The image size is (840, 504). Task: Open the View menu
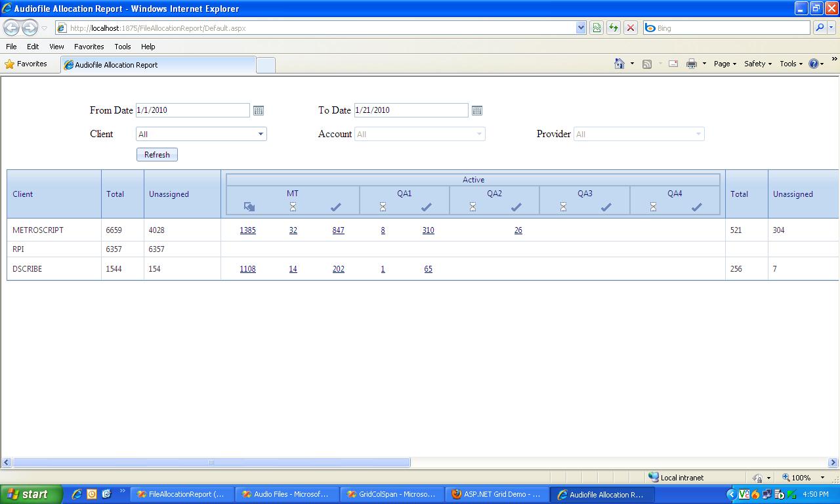coord(56,47)
